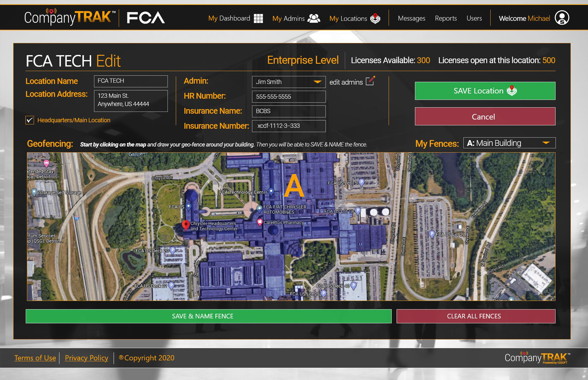Open the user profile avatar icon
The width and height of the screenshot is (588, 380).
coord(562,18)
